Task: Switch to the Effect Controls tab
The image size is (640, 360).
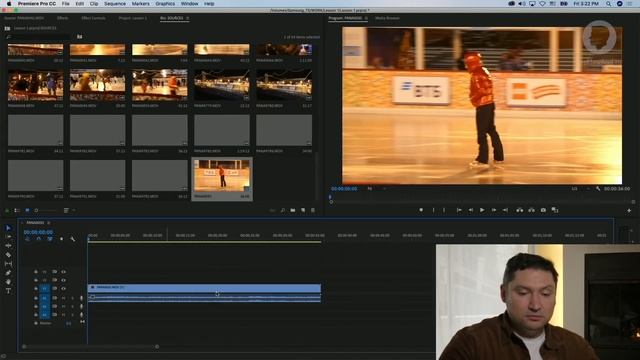Action: 93,18
